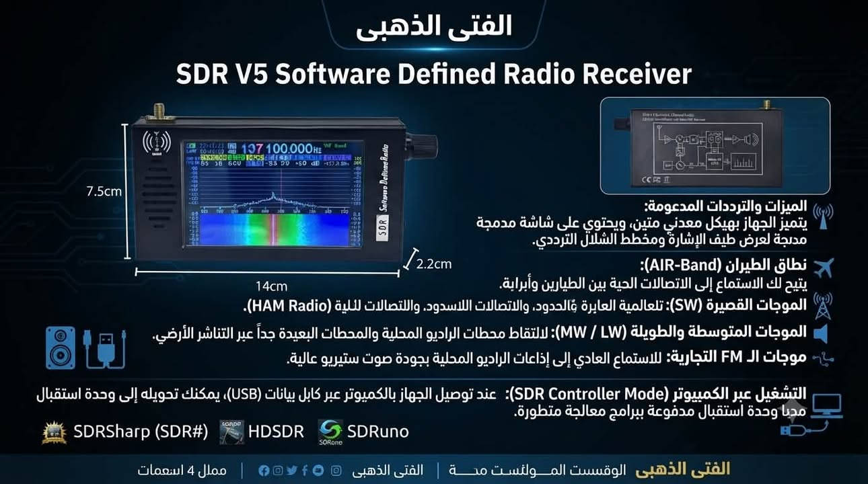The height and width of the screenshot is (484, 868).
Task: Click the antenna signal icon beside supported features heading
Action: pos(822,216)
